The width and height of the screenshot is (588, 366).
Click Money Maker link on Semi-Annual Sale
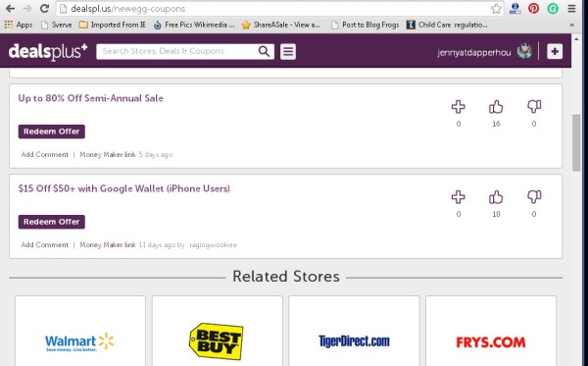(x=108, y=154)
